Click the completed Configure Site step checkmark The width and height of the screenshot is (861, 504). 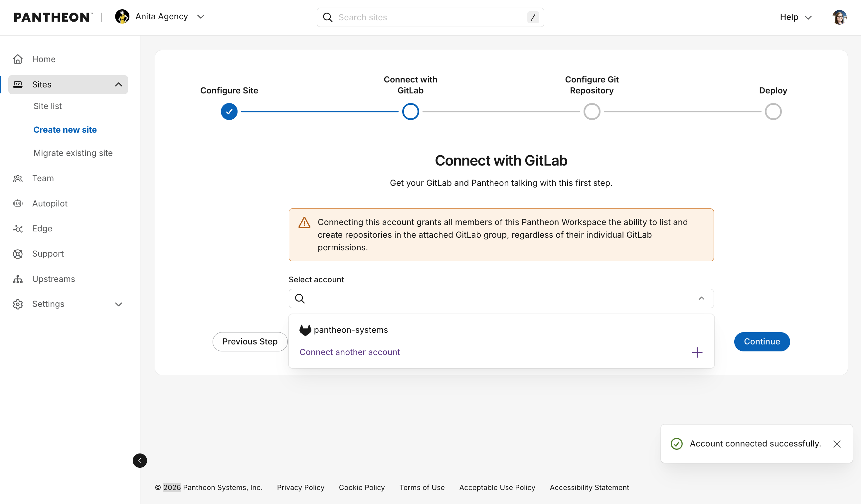[x=229, y=112]
